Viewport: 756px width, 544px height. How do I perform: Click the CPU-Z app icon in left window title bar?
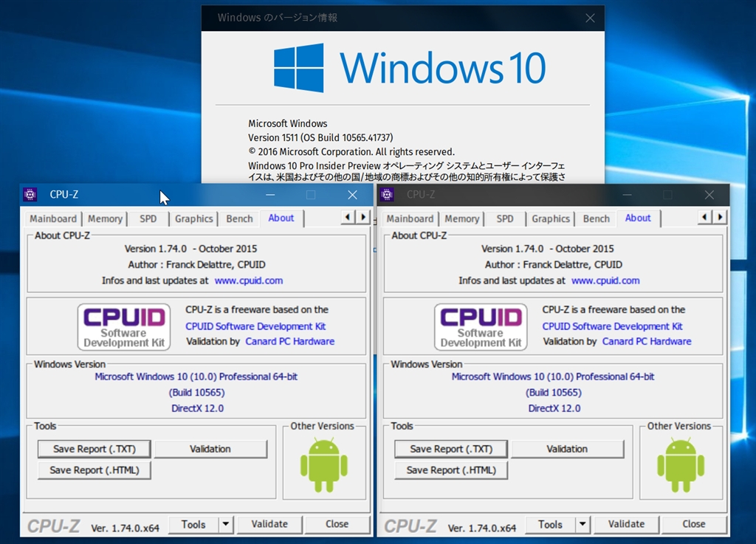[30, 194]
